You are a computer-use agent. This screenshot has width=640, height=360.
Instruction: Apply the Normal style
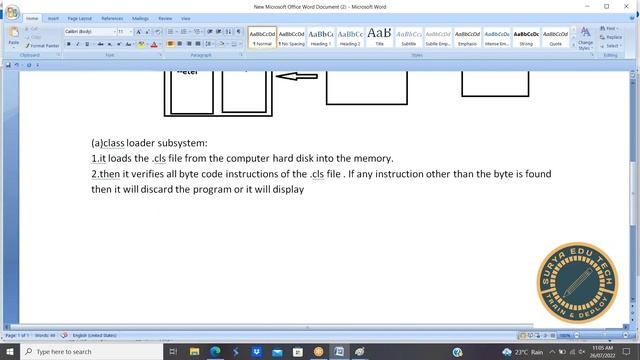[x=262, y=38]
